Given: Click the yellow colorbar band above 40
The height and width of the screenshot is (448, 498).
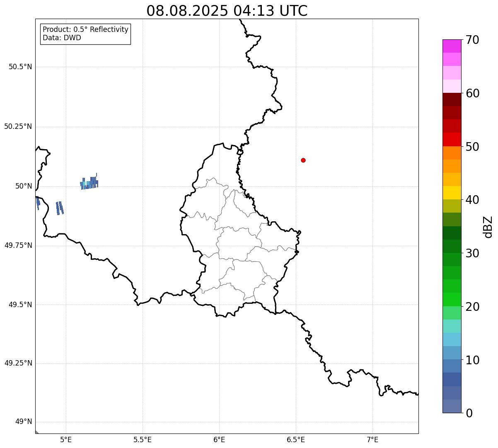Looking at the screenshot, I should pyautogui.click(x=452, y=193).
